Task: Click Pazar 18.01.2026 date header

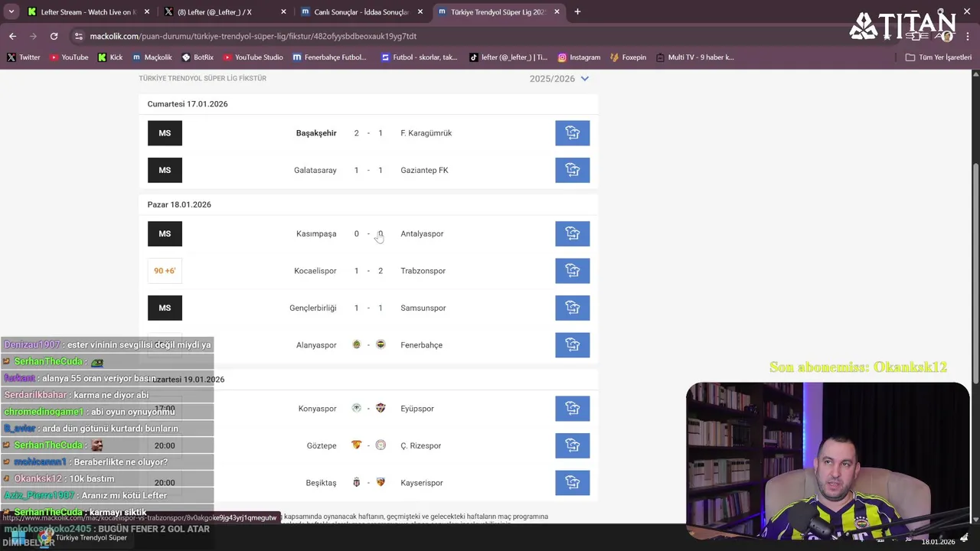Action: pyautogui.click(x=179, y=204)
